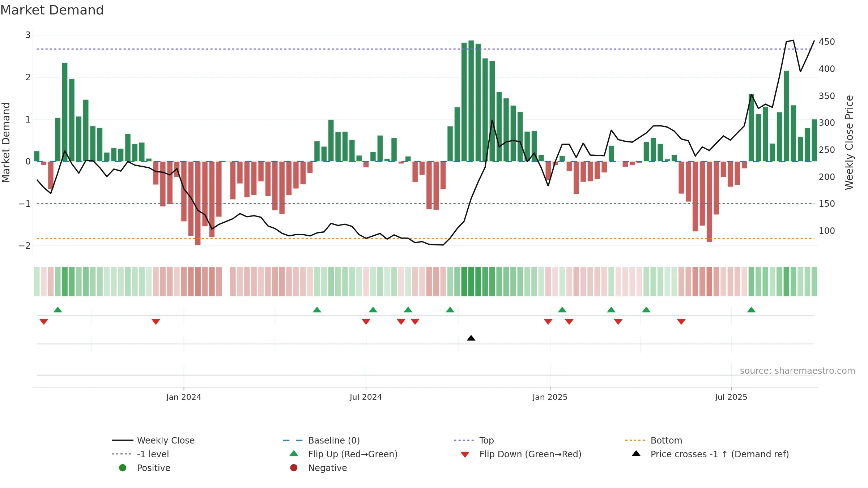Click the Weekly Close Price axis title

click(x=849, y=142)
